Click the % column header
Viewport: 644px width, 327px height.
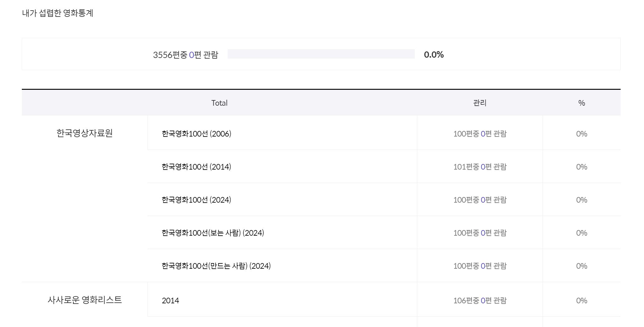pyautogui.click(x=582, y=103)
